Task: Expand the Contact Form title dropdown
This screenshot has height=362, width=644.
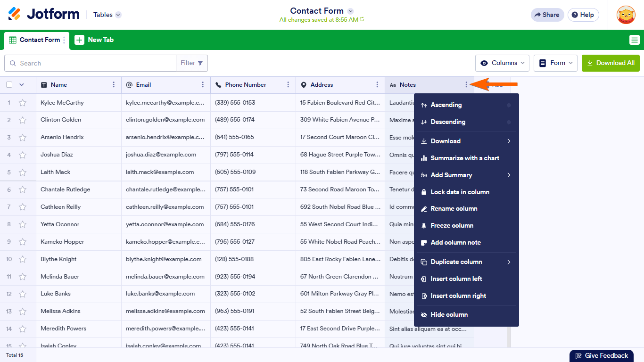Action: [x=350, y=11]
